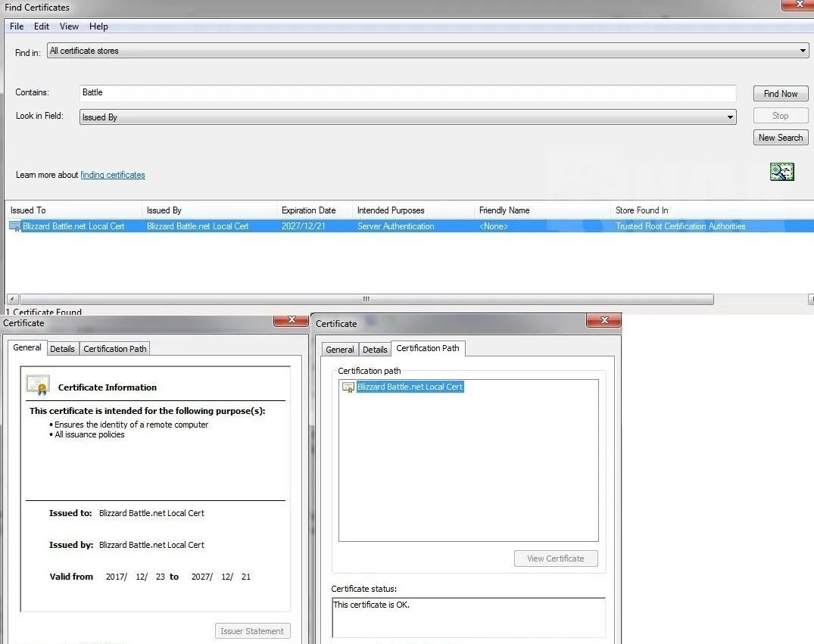Screen dimensions: 814x644
Task: Click the Issued by name in the General tab
Action: pyautogui.click(x=151, y=545)
